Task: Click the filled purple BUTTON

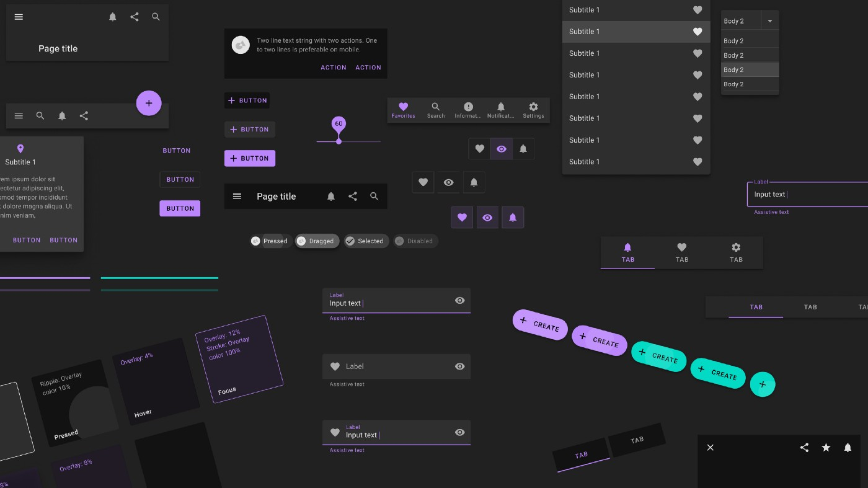Action: coord(180,208)
